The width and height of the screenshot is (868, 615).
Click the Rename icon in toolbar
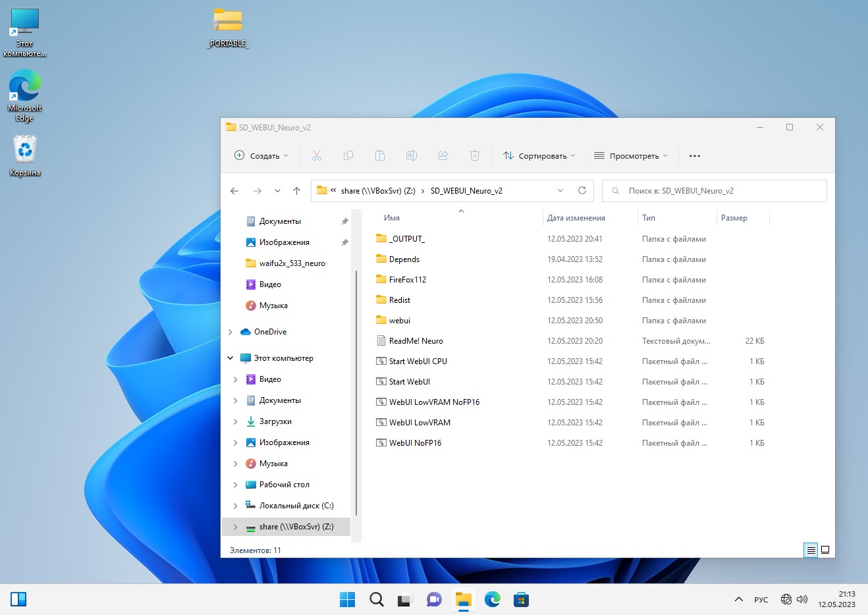coord(412,156)
